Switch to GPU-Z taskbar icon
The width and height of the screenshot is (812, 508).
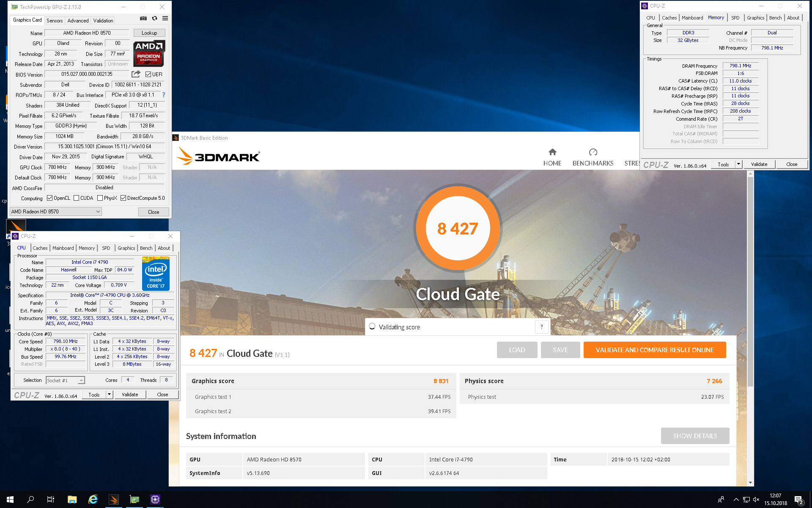pos(134,500)
